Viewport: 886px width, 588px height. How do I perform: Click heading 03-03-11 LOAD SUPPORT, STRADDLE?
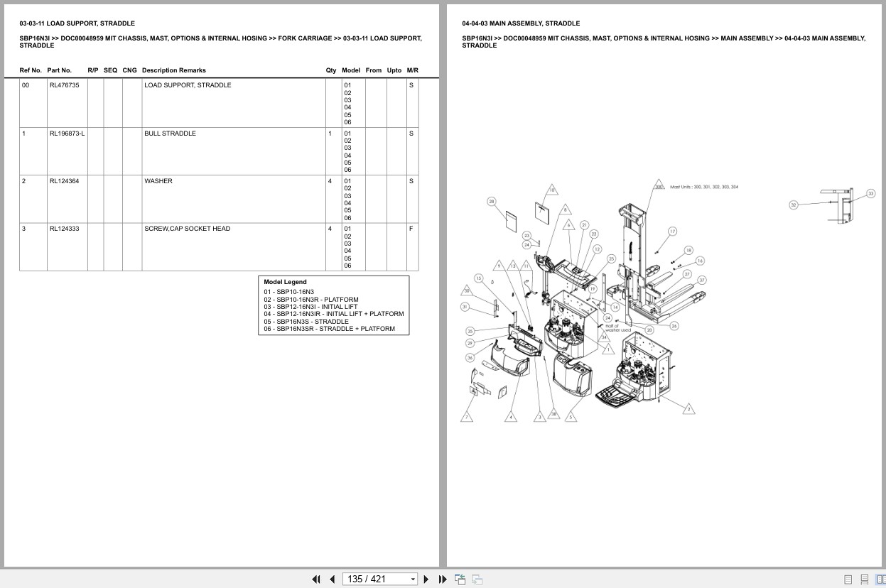click(77, 23)
